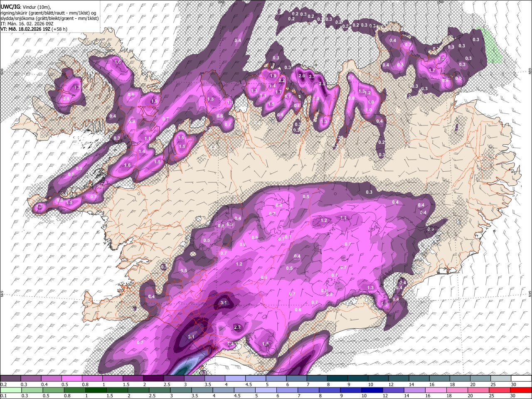Image resolution: width=532 pixels, height=399 pixels.
Task: Pick the 0.8 swatch in upper legend row
Action: pyautogui.click(x=92, y=379)
